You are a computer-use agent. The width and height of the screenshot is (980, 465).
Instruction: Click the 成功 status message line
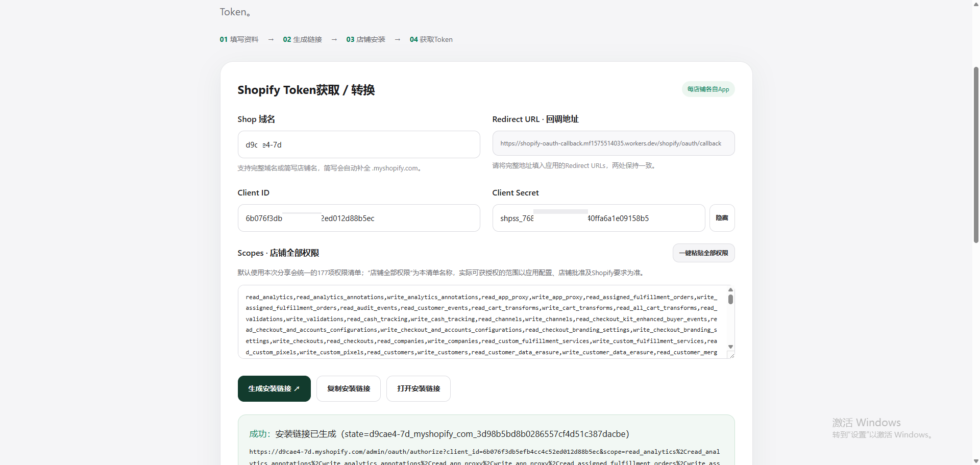439,434
